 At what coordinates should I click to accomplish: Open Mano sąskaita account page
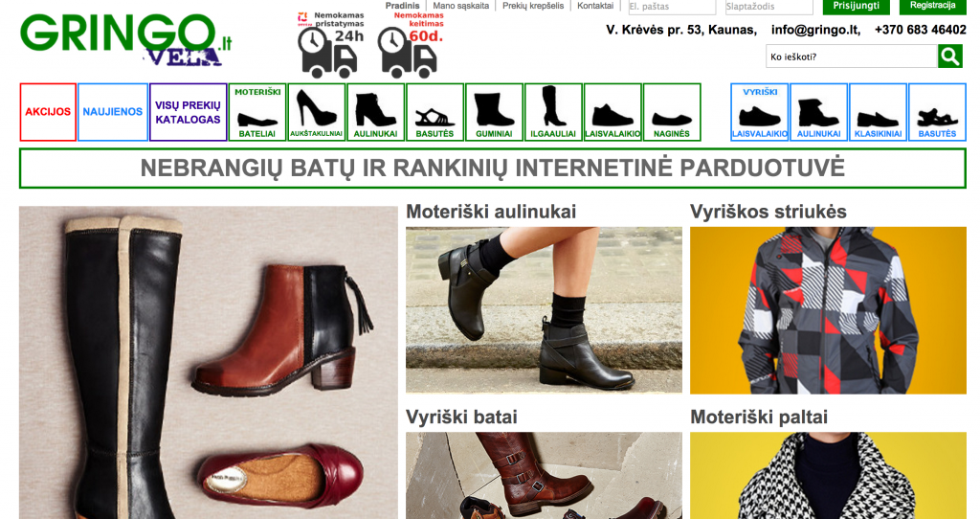[x=460, y=6]
